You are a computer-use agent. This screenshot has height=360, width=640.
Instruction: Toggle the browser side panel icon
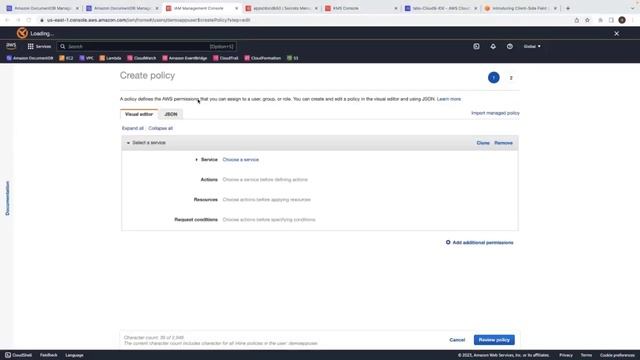point(611,20)
